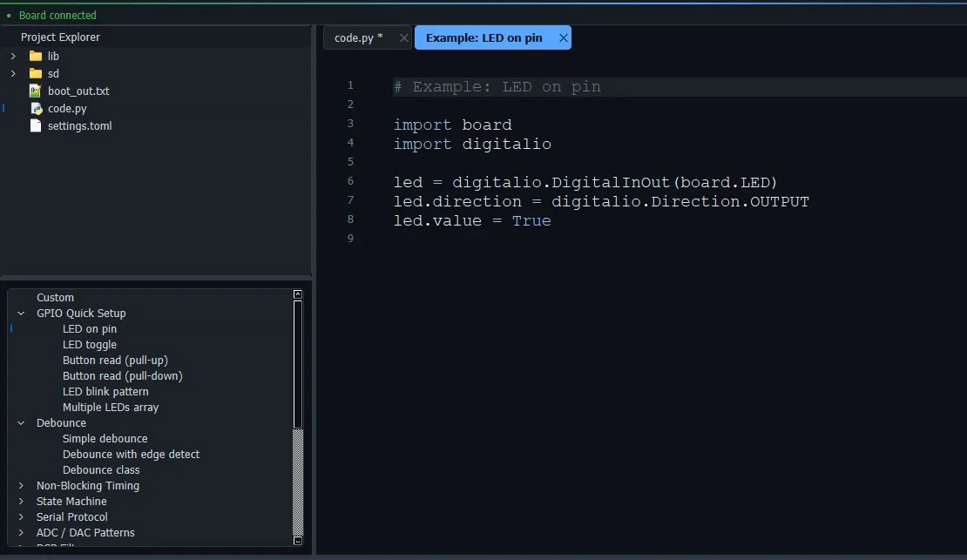Click the led.direction code line
967x560 pixels.
click(601, 202)
